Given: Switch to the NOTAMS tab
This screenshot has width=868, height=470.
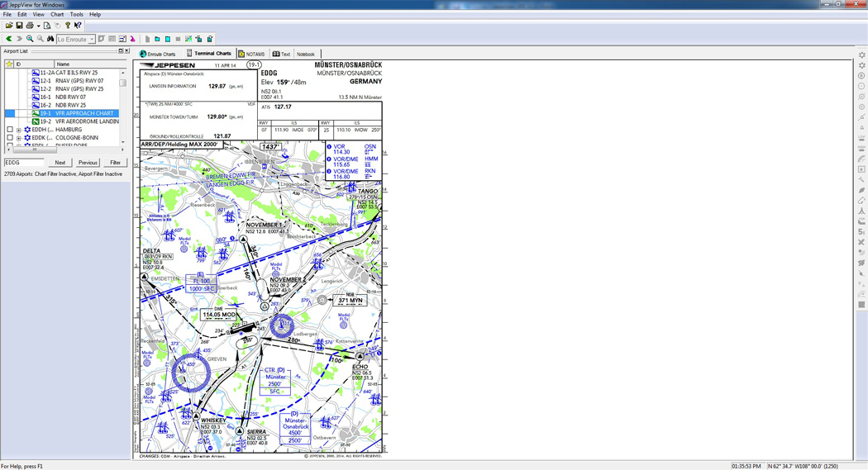Looking at the screenshot, I should (x=252, y=55).
